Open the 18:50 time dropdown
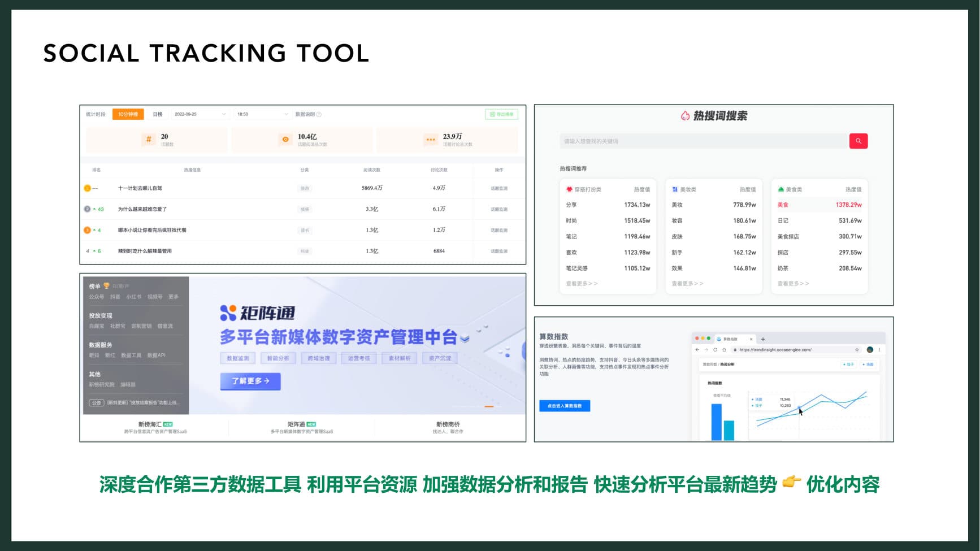 tap(263, 114)
